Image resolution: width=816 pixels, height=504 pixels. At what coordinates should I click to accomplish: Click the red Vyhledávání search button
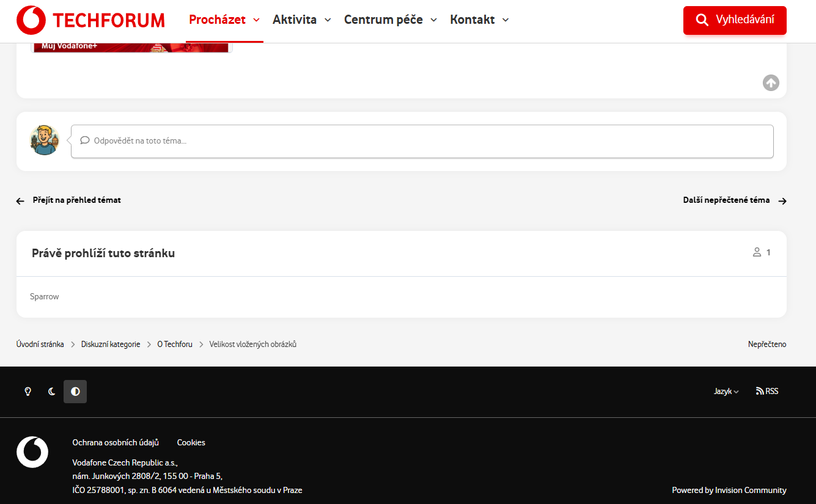pos(735,20)
